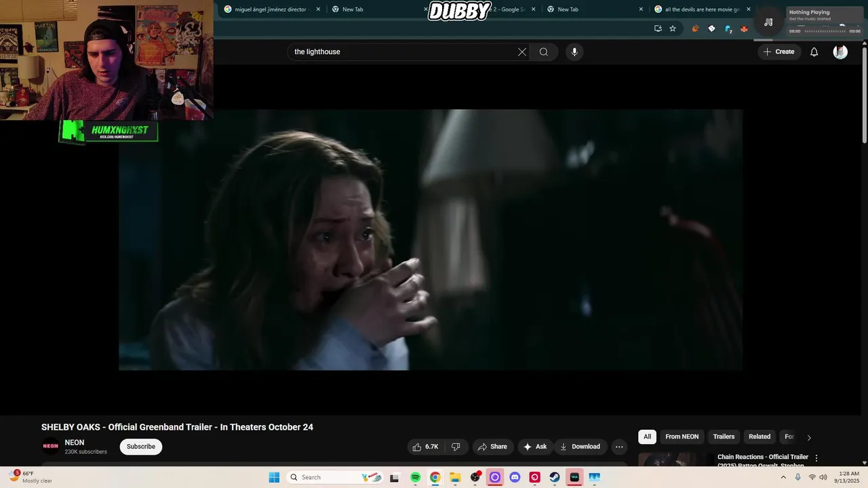Click the Shelby Oaks video player
The image size is (868, 488).
tap(431, 240)
